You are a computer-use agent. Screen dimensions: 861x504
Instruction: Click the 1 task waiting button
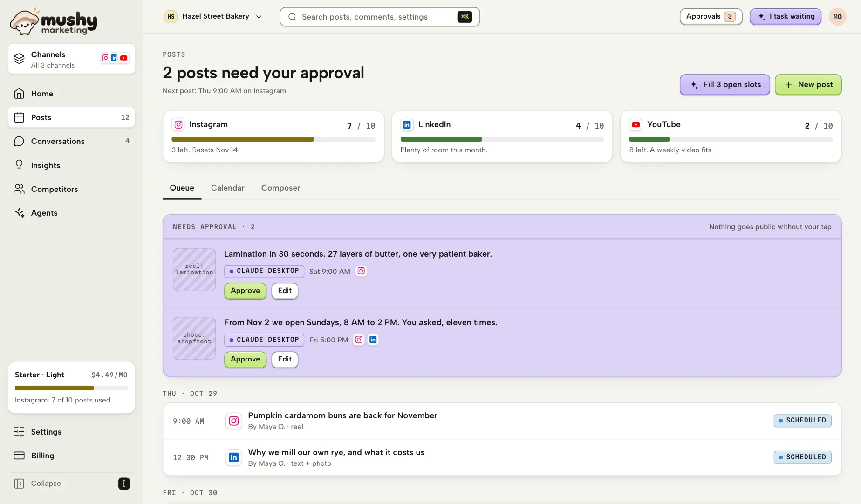pos(785,17)
